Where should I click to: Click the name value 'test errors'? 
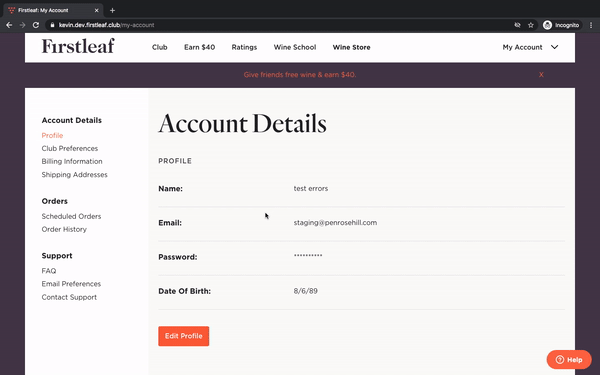pos(311,189)
